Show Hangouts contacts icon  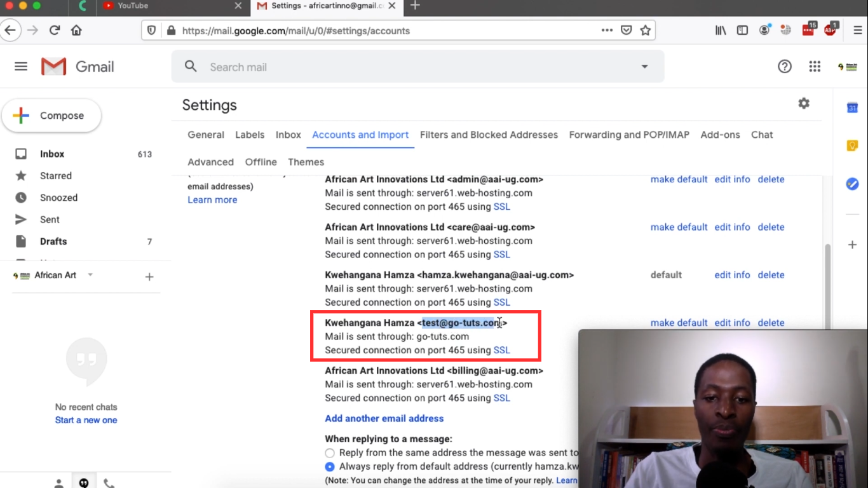pyautogui.click(x=58, y=483)
